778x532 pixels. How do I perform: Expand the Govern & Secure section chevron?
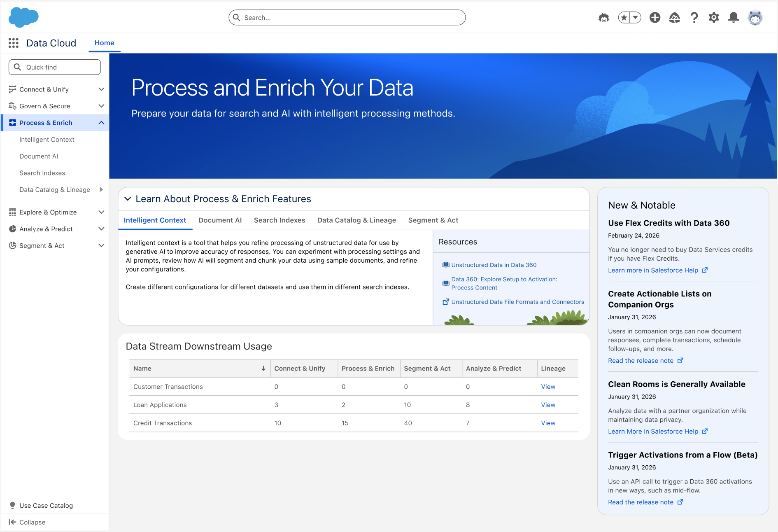tap(101, 106)
